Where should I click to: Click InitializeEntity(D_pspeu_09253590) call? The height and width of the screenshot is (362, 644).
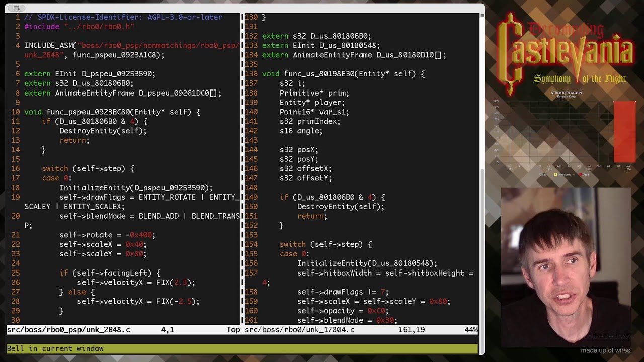click(136, 188)
